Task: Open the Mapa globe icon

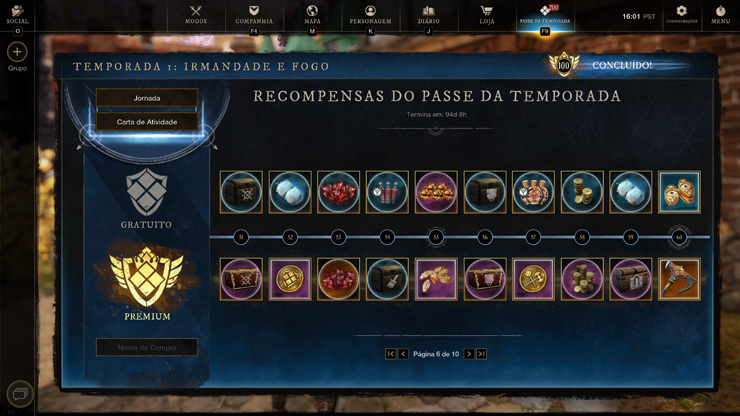Action: [312, 11]
